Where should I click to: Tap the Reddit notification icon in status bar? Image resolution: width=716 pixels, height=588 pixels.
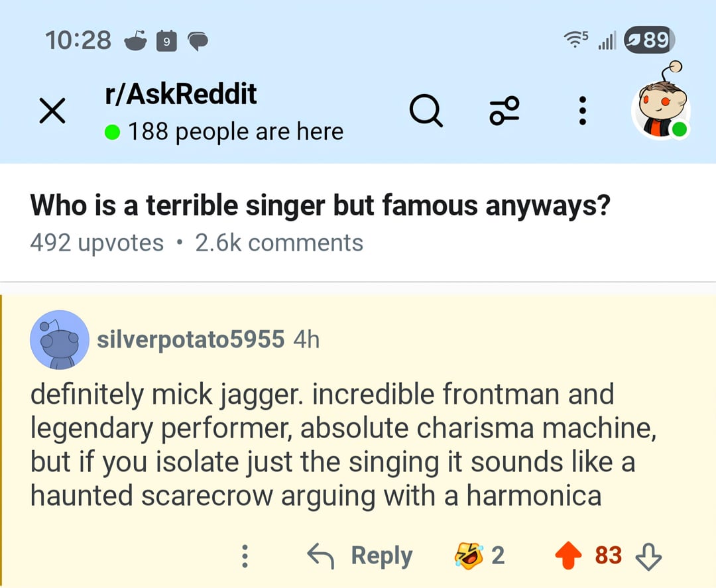[x=137, y=41]
